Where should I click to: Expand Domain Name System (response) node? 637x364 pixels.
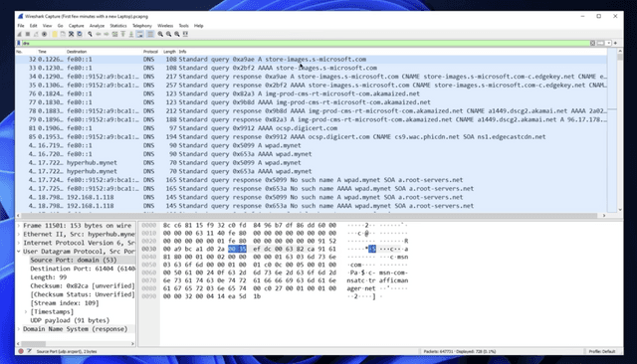click(x=19, y=329)
